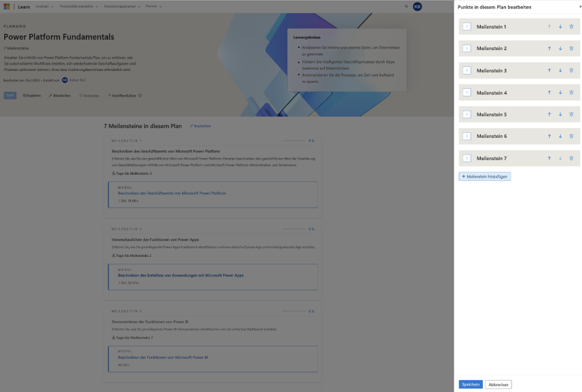Open plan author profile link
Viewport: 582px width, 392px height.
pos(77,80)
